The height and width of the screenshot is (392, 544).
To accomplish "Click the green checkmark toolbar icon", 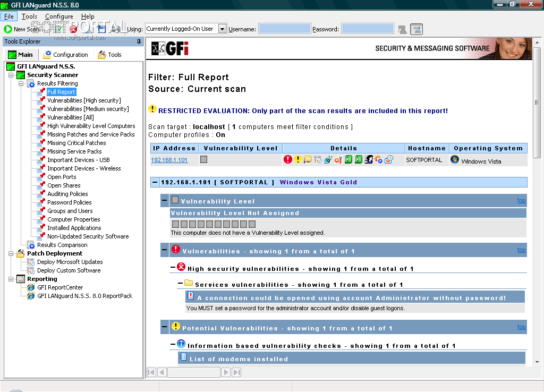I will coord(59,29).
